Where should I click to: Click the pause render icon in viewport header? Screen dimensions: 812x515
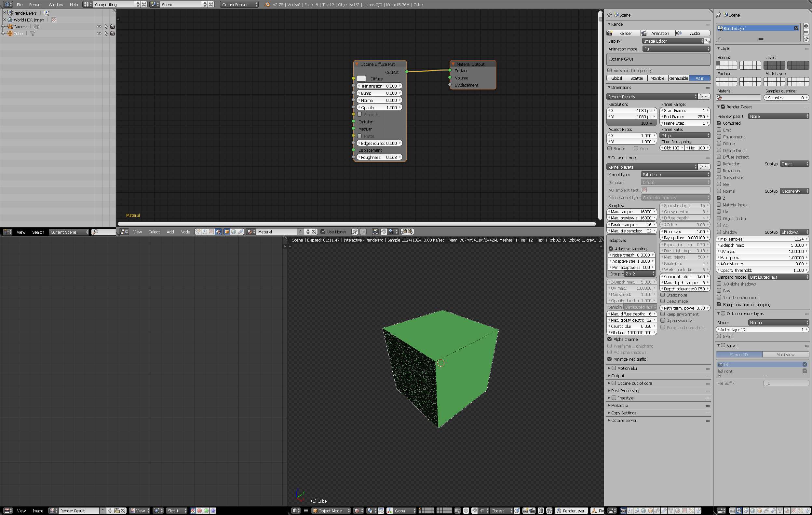coord(541,511)
